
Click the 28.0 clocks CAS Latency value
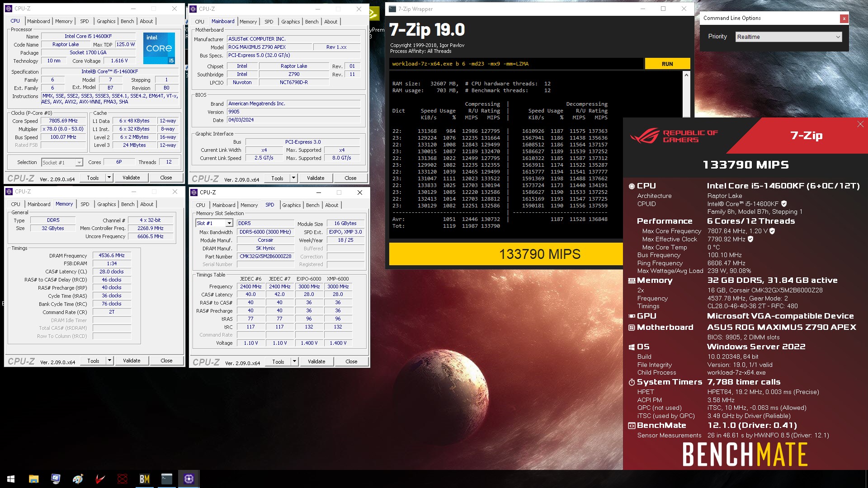point(112,272)
